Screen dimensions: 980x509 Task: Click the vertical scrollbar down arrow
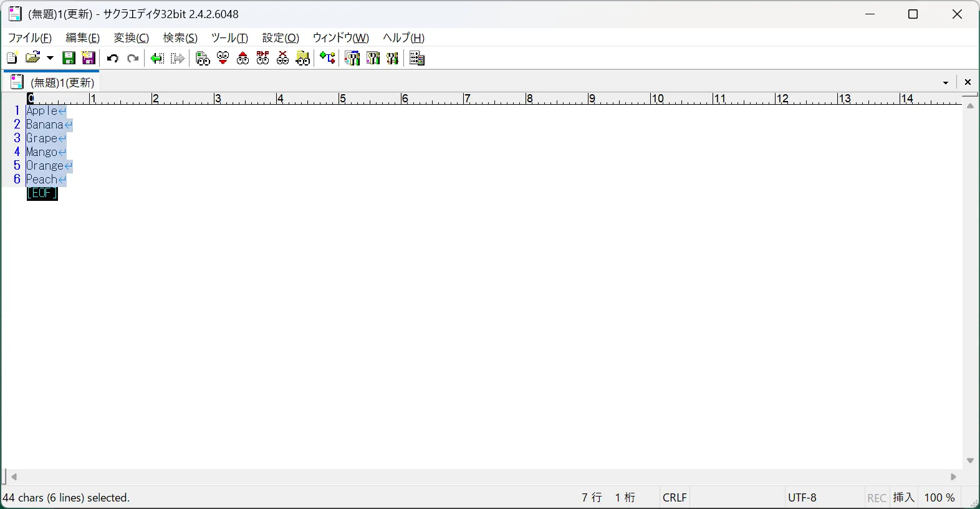tap(970, 461)
